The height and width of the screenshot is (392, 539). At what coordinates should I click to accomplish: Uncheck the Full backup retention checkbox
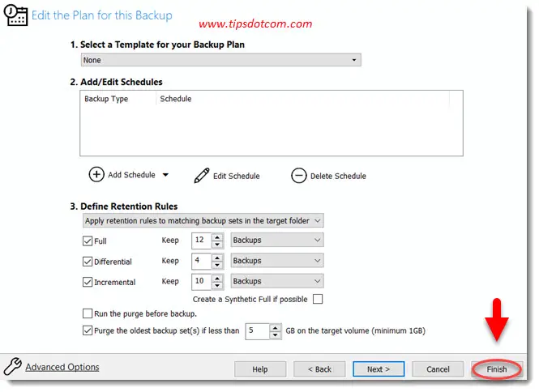point(88,241)
